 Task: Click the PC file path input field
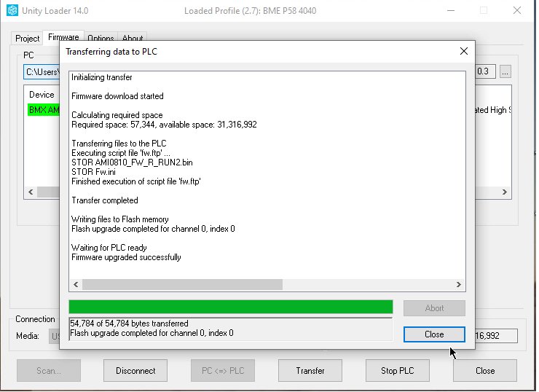tap(42, 72)
